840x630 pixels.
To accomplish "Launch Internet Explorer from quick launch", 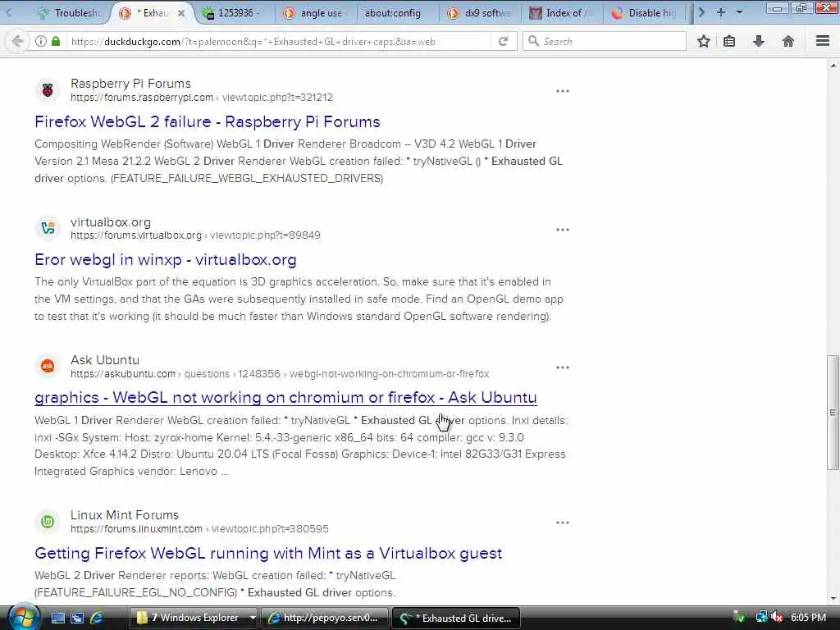I will [x=97, y=619].
